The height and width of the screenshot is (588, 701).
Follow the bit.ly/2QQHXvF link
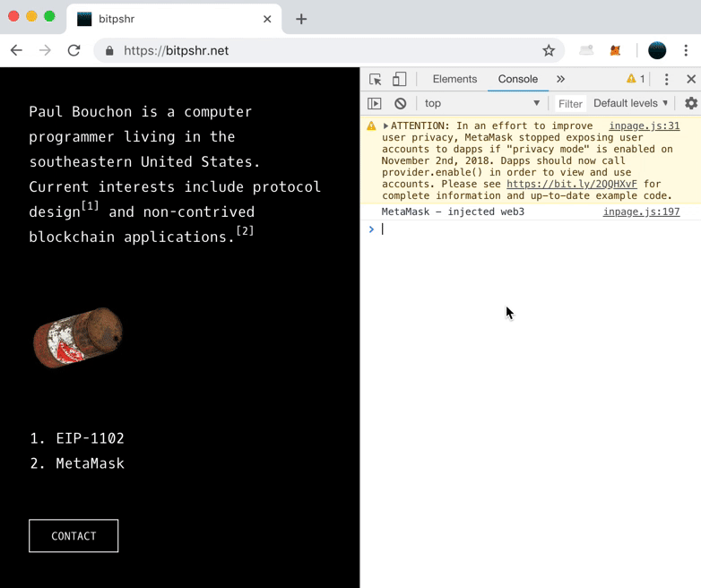pos(571,184)
